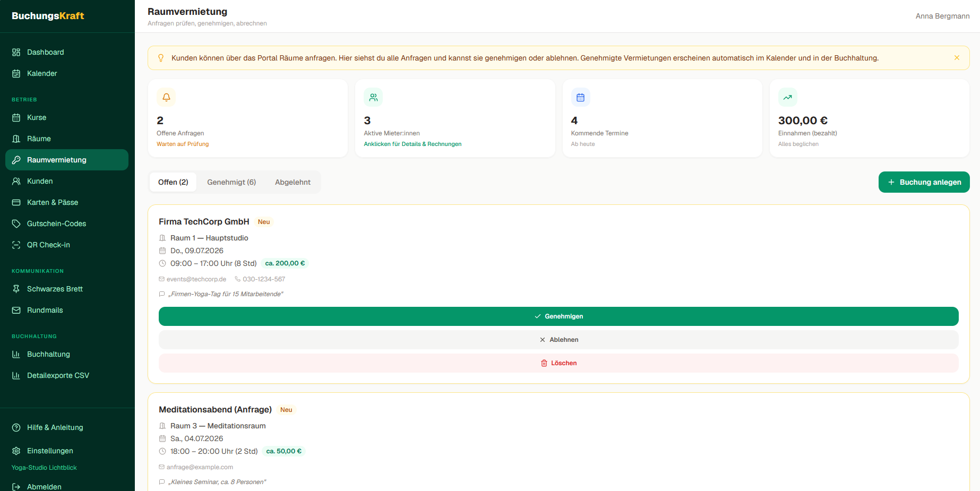This screenshot has height=491, width=980.
Task: Click the user name Anna Bergmann
Action: [x=942, y=16]
